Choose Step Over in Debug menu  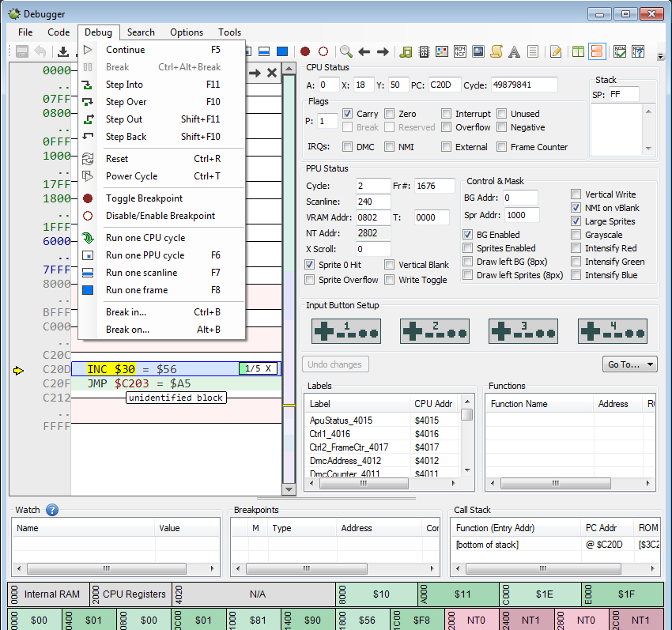pyautogui.click(x=162, y=102)
